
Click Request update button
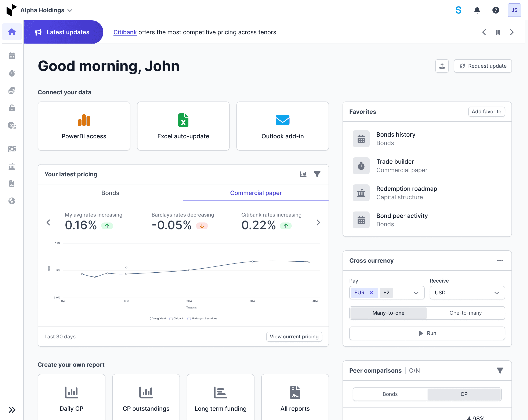pyautogui.click(x=483, y=66)
